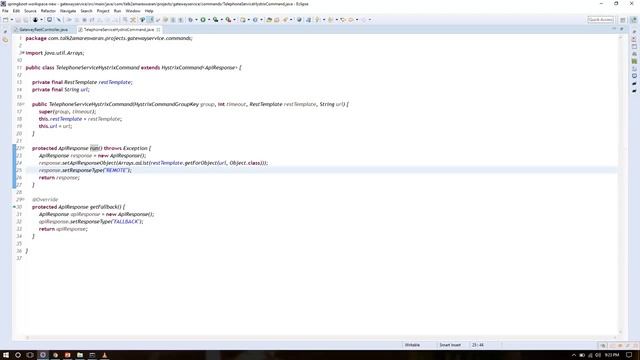Viewport: 640px width, 360px height.
Task: Click the New Java Package toolbar icon
Action: pos(242,20)
